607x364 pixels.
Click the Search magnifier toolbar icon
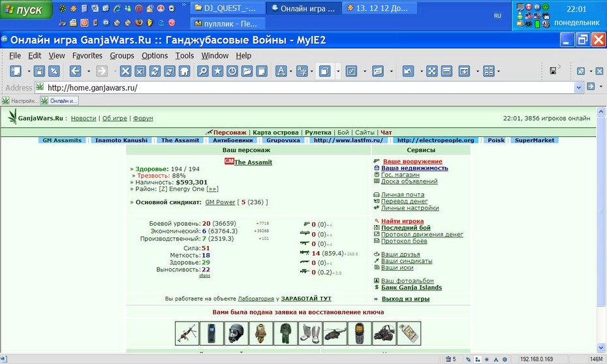[203, 71]
